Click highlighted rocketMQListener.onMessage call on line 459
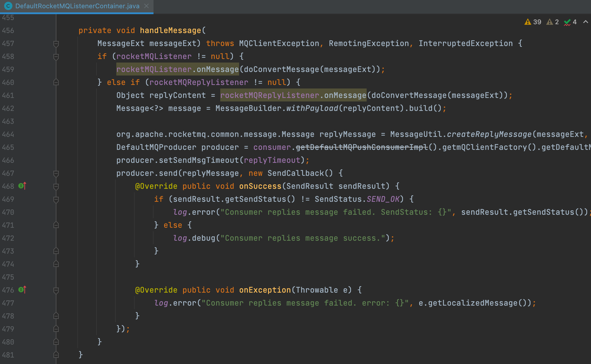Viewport: 591px width, 364px height. coord(177,69)
